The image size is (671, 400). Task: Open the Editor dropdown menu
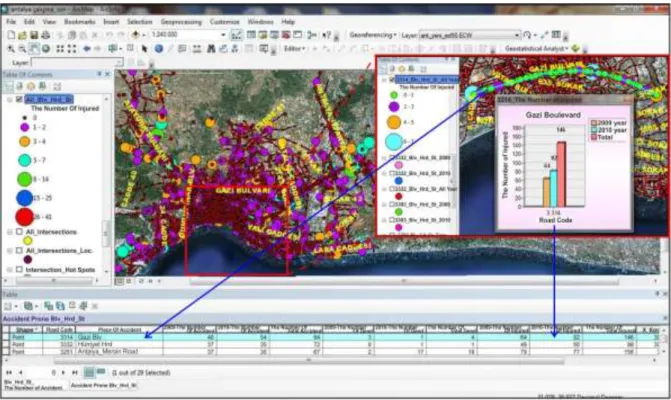(294, 49)
